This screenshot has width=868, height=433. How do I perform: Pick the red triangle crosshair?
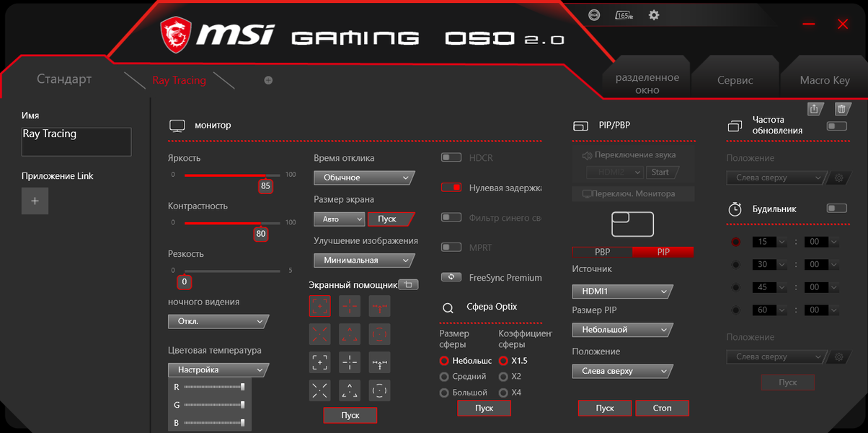click(350, 333)
